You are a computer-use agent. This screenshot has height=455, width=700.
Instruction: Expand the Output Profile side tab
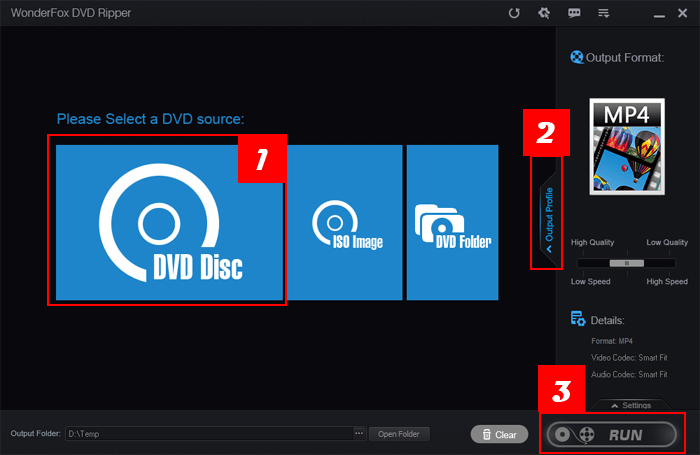point(549,220)
